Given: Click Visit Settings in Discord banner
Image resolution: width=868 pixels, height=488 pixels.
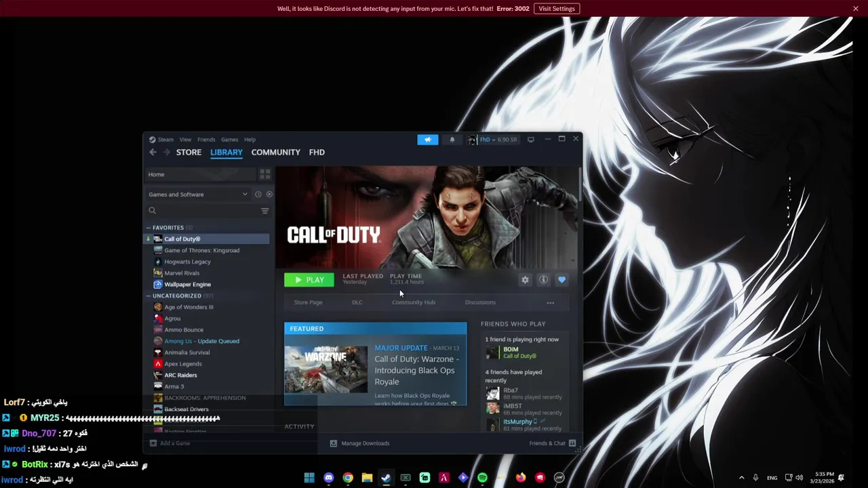Looking at the screenshot, I should click(557, 9).
